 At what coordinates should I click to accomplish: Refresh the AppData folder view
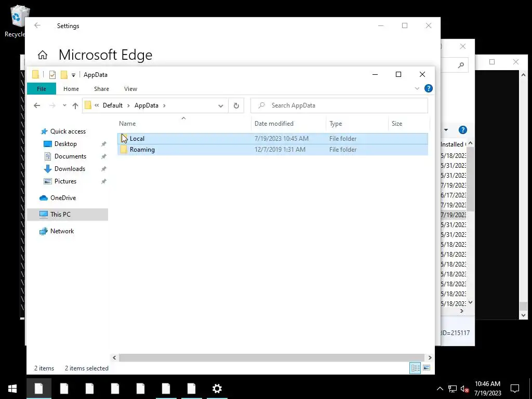coord(236,106)
